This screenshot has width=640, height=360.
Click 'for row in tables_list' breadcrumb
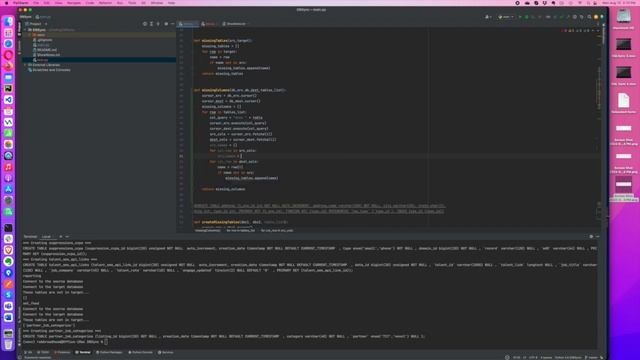(240, 231)
